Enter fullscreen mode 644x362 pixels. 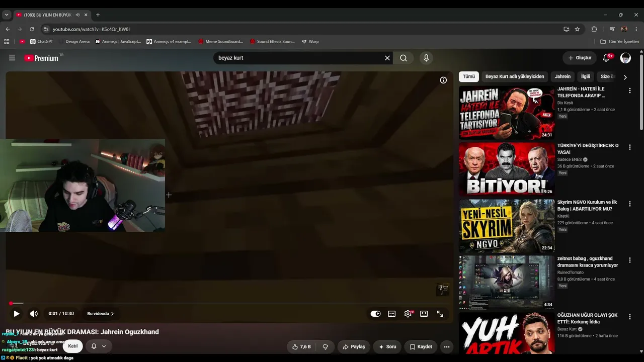pyautogui.click(x=440, y=314)
